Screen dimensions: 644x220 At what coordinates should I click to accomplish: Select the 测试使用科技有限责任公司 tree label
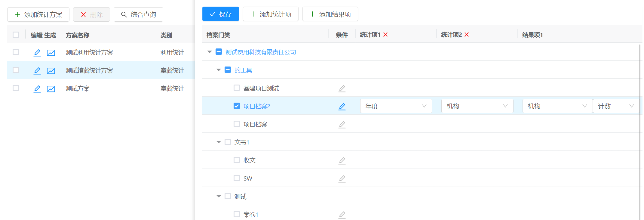click(261, 52)
